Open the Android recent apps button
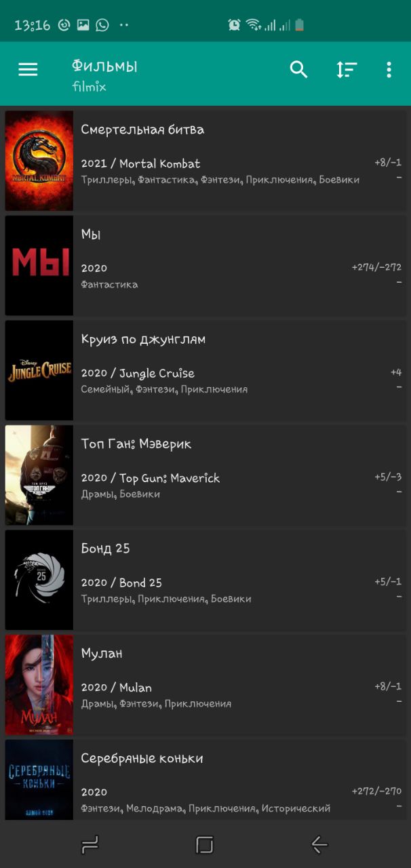411x868 pixels. point(90,844)
